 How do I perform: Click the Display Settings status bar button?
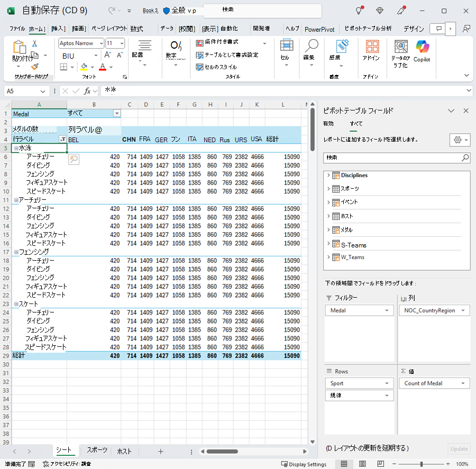click(304, 464)
